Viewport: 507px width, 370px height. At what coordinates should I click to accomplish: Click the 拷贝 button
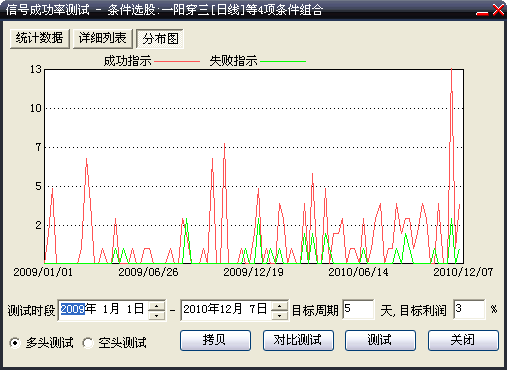[215, 340]
